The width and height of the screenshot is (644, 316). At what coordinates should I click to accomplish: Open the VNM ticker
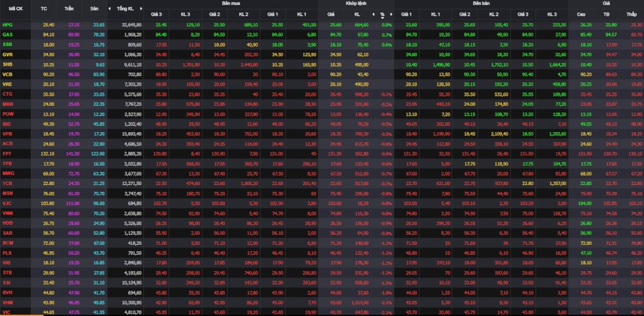[8, 213]
